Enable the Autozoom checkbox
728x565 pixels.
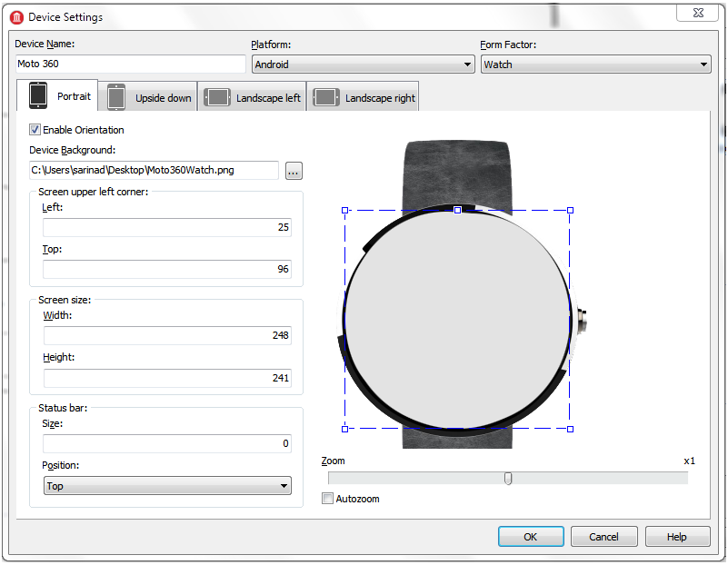[x=328, y=499]
